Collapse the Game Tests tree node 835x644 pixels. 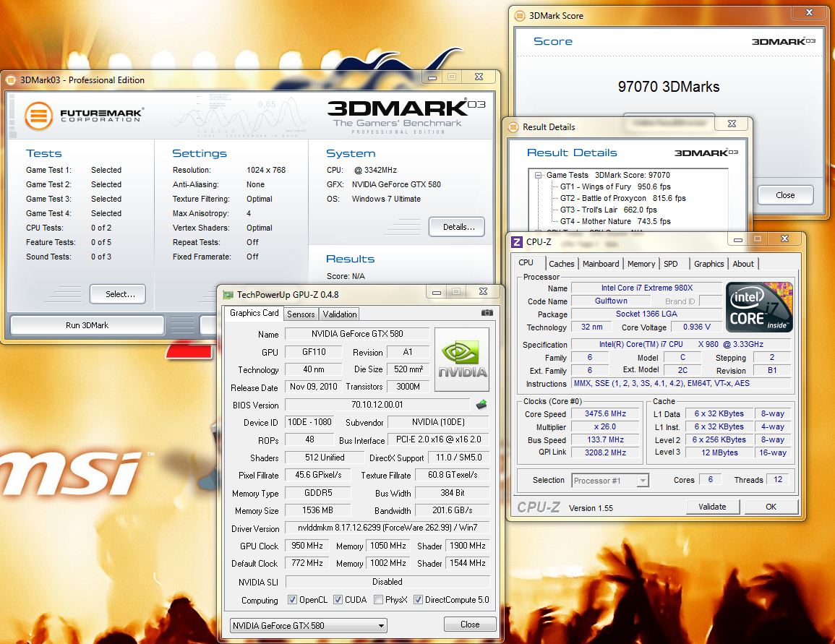tap(539, 175)
